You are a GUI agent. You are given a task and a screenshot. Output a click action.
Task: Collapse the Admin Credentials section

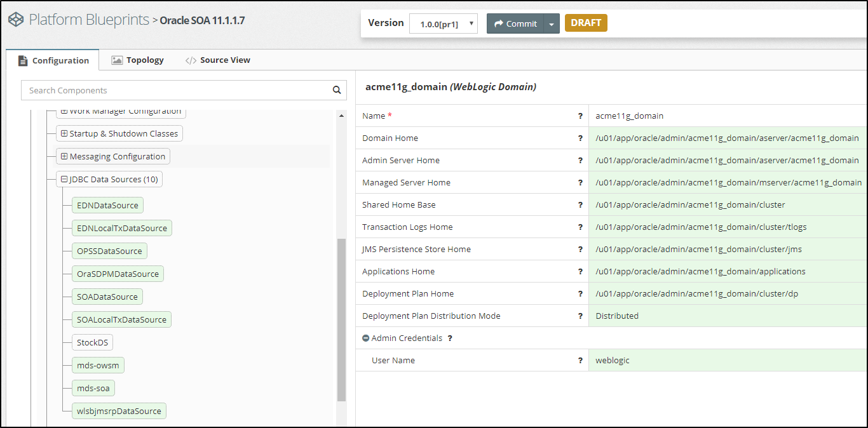coord(366,338)
